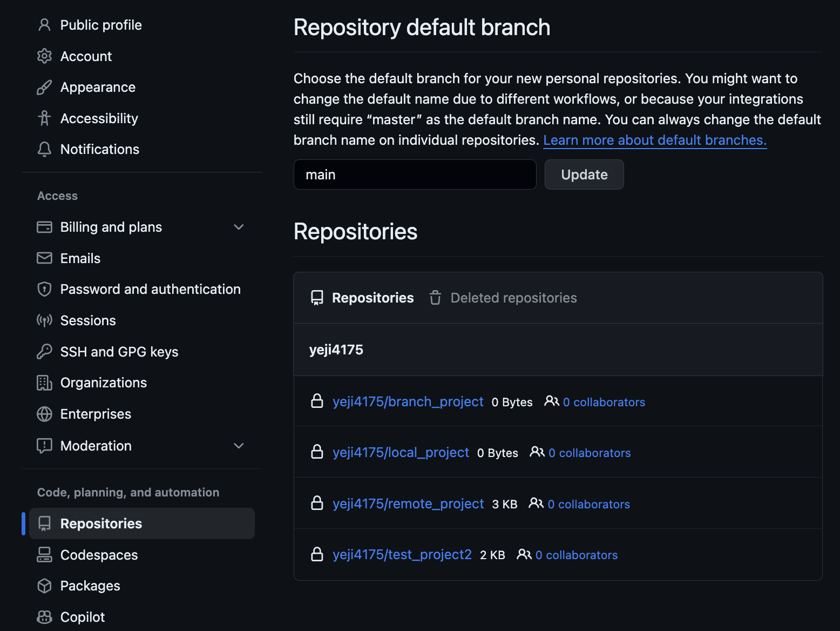840x631 pixels.
Task: Open the yeji4175/remote_project repository link
Action: click(408, 504)
